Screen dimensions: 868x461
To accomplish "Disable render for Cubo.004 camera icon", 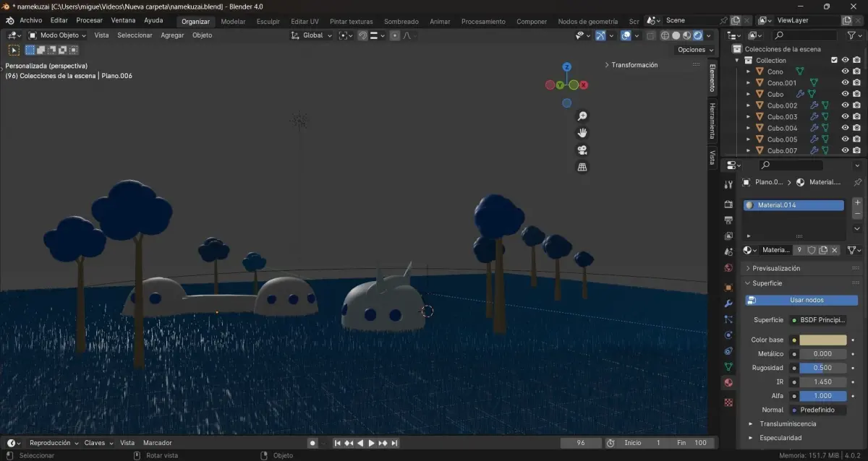I will click(x=856, y=128).
